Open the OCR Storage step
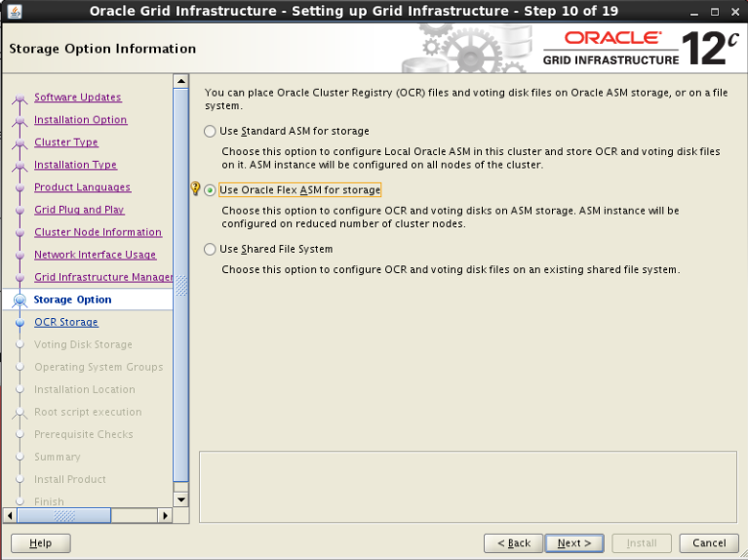Image resolution: width=748 pixels, height=560 pixels. pos(66,322)
